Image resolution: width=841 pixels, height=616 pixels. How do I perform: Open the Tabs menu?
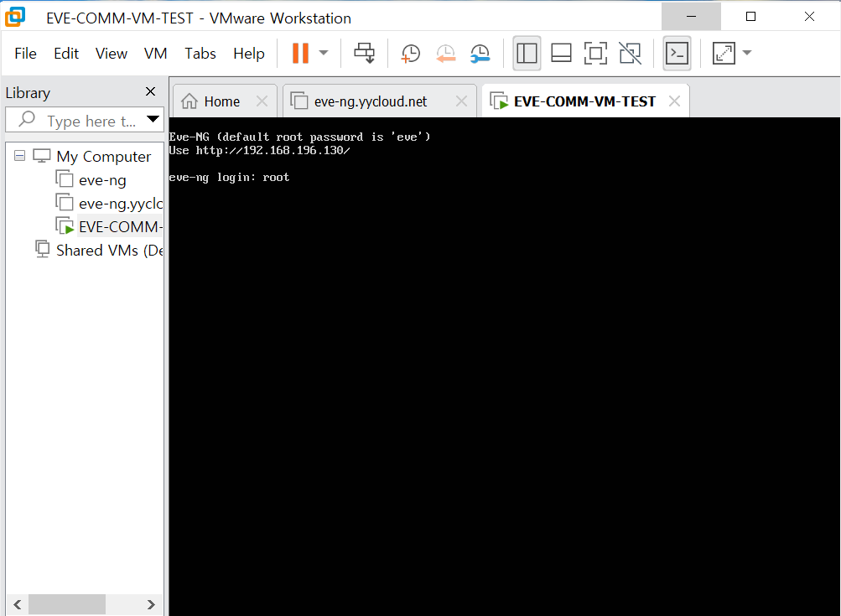(200, 54)
